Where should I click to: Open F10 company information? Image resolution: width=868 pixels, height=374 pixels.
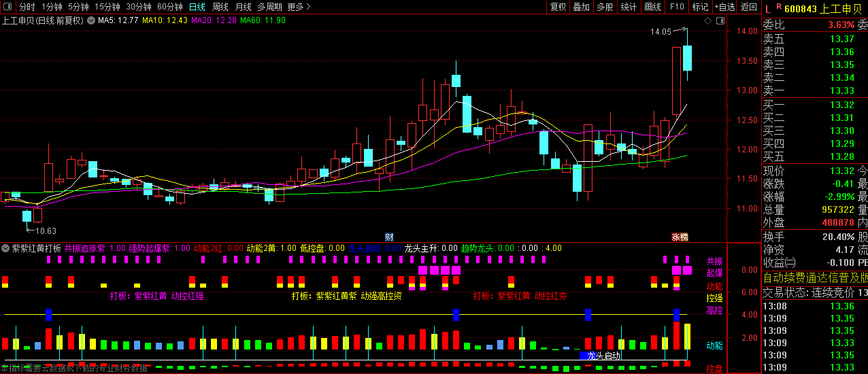[x=677, y=7]
